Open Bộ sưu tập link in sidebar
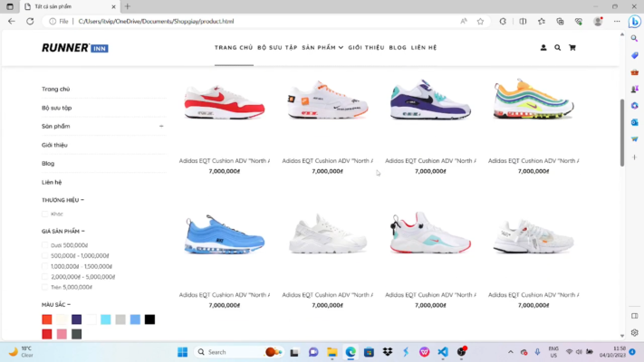Viewport: 644px width, 362px height. click(x=57, y=108)
